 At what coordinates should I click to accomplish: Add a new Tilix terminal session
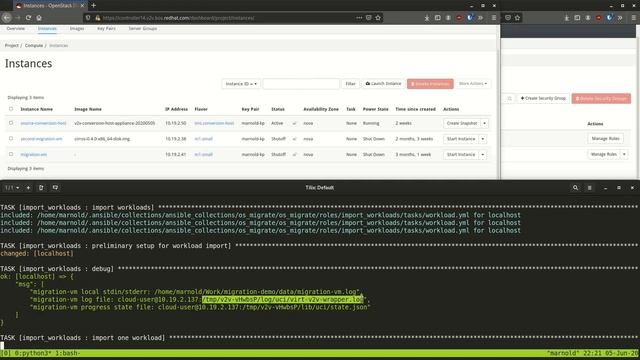(28, 187)
